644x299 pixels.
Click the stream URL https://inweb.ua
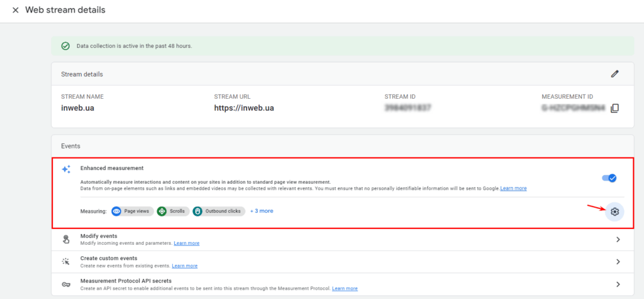pos(244,108)
